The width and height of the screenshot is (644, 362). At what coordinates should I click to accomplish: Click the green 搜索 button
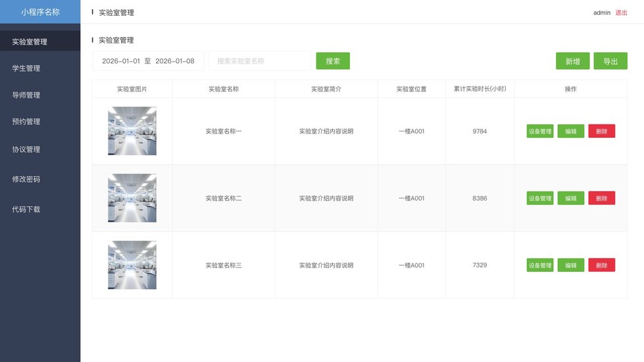[x=333, y=61]
